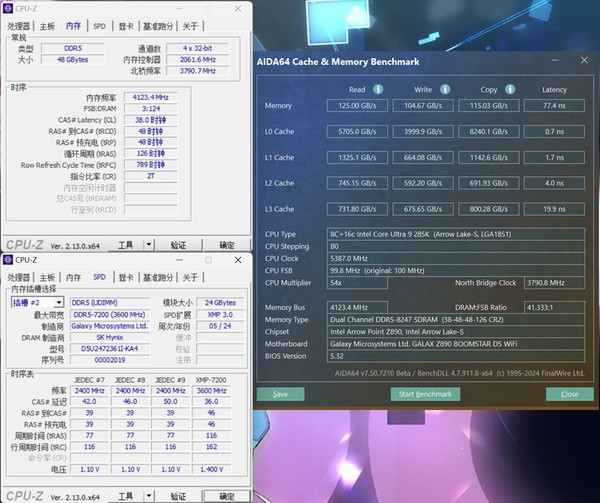Click 最大带宽 value DDR5-7200 (3600 MHz)

[109, 314]
